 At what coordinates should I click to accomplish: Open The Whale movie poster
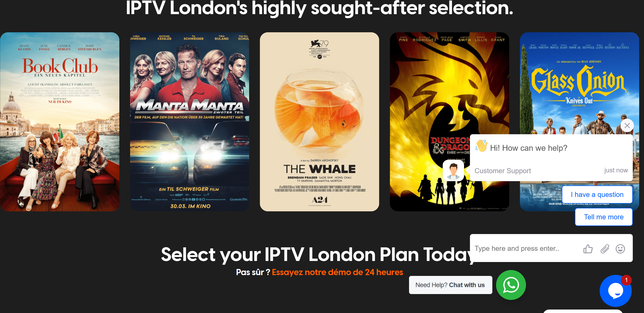pyautogui.click(x=319, y=122)
